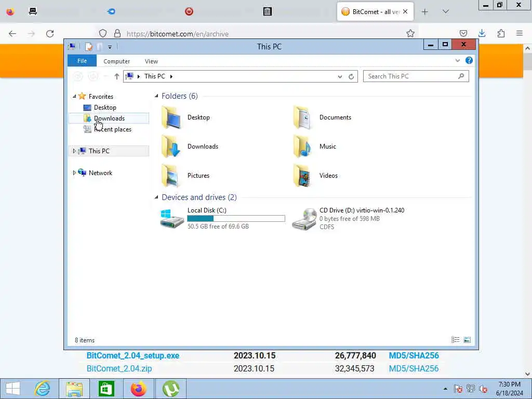The image size is (532, 399).
Task: Click breadcrumb arrow after This PC
Action: point(171,76)
